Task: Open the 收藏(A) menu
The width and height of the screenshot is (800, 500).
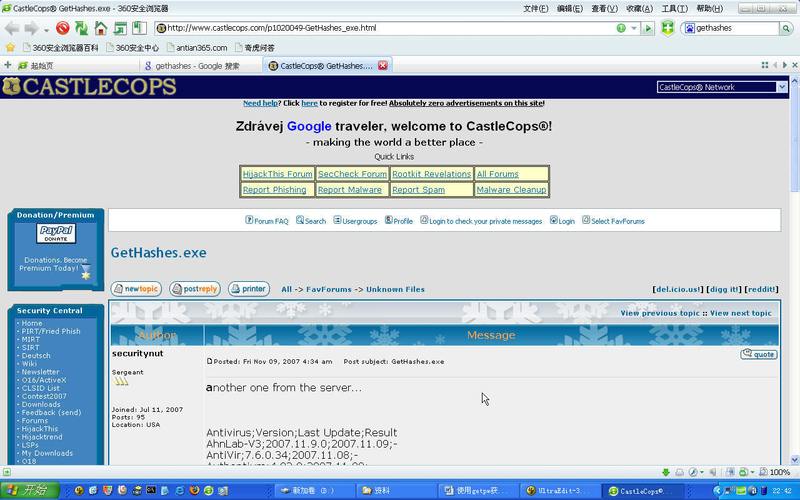Action: (x=639, y=9)
